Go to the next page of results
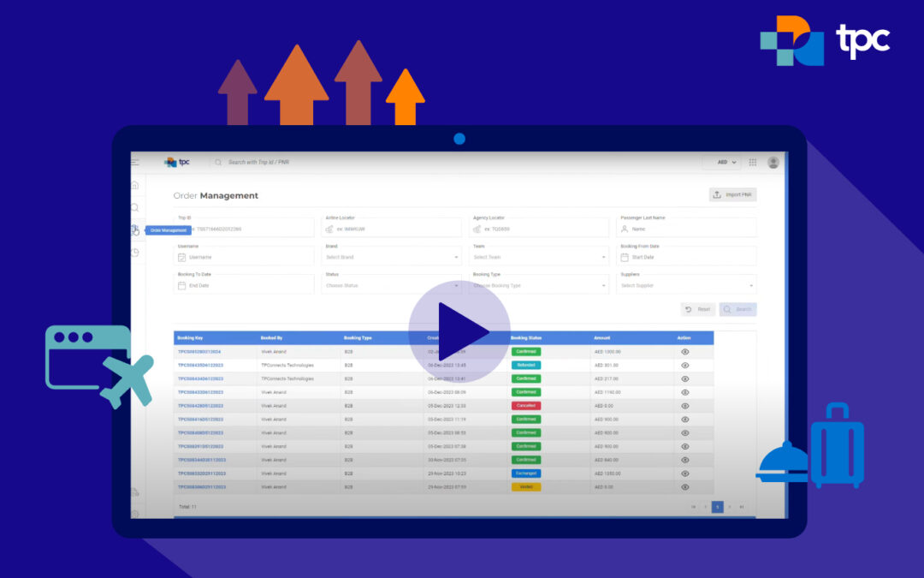 [x=730, y=507]
